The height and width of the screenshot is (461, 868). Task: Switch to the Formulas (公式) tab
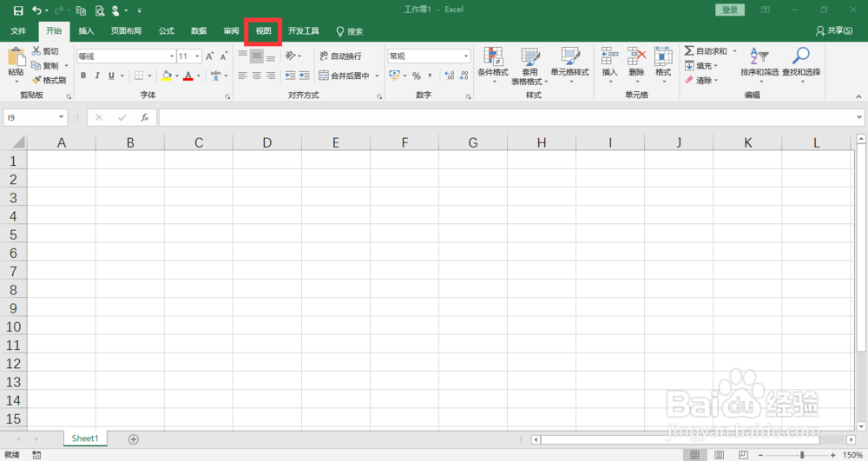tap(167, 31)
